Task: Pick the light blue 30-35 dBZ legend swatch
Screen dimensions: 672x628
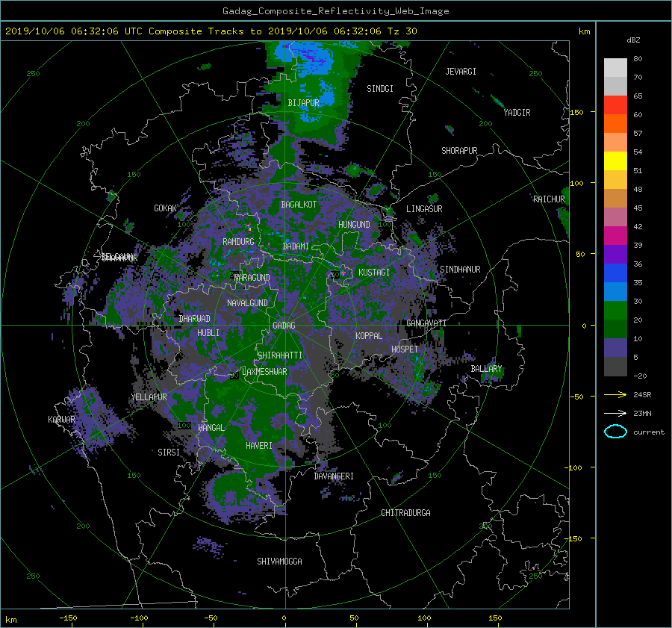Action: point(615,291)
